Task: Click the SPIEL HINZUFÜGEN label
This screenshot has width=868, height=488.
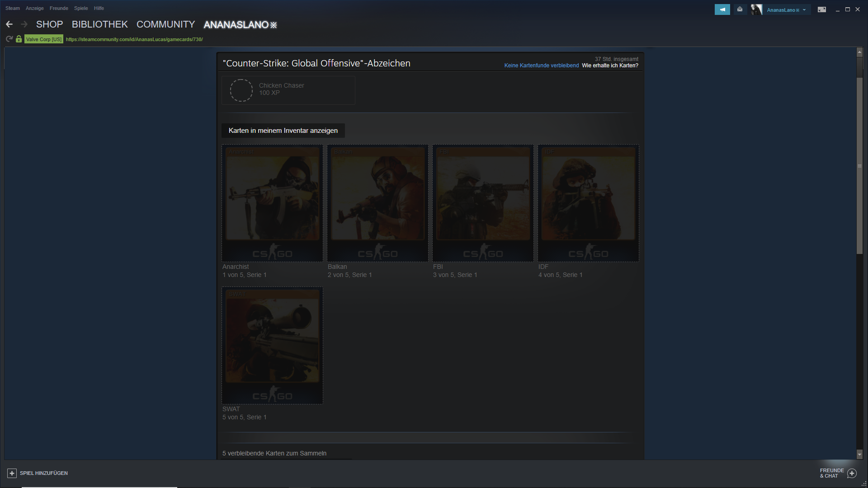Action: click(44, 473)
